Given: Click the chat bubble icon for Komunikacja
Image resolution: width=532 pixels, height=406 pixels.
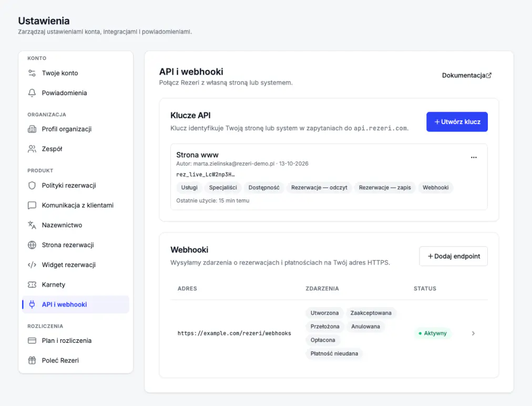Looking at the screenshot, I should [x=32, y=206].
